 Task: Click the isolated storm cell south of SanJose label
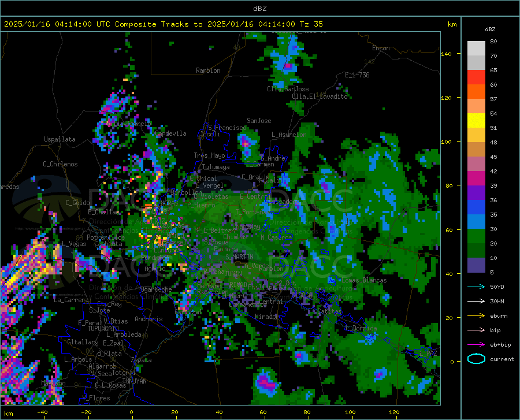click(x=247, y=144)
